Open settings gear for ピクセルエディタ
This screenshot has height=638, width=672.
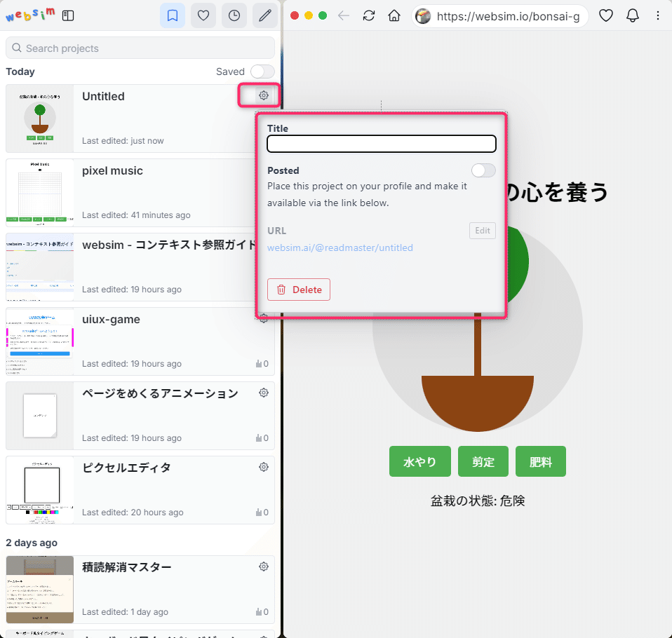click(264, 467)
